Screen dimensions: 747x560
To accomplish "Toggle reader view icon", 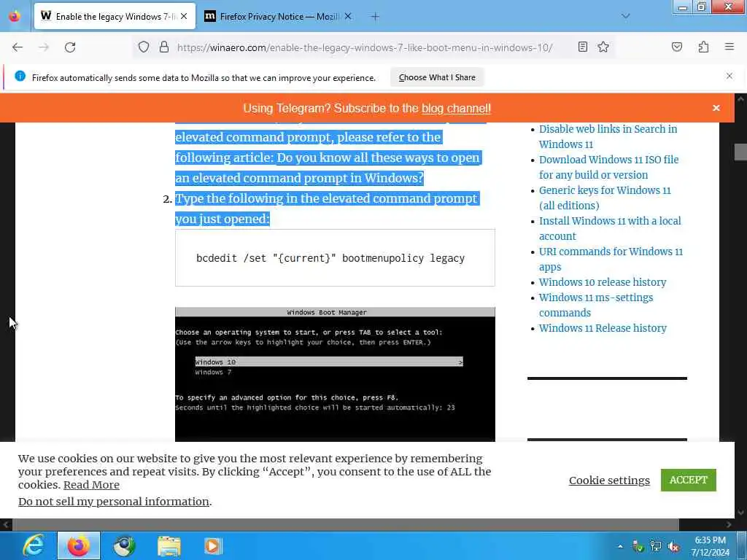I will pyautogui.click(x=583, y=47).
